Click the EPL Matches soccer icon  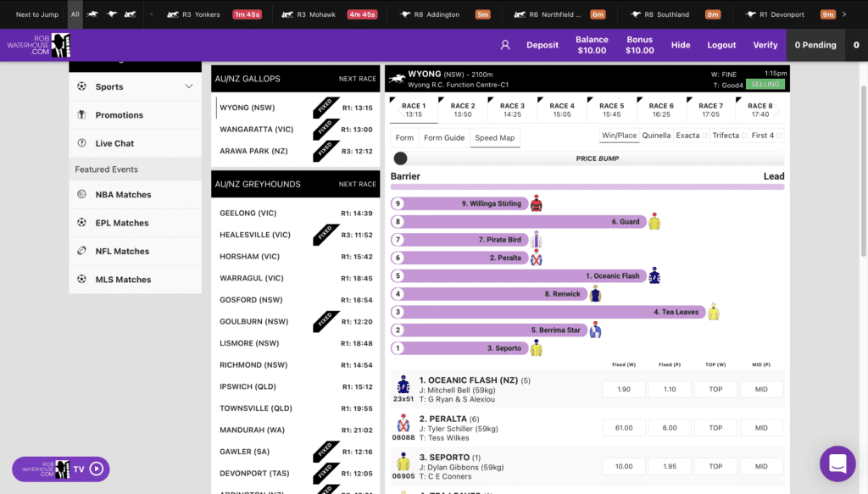coord(82,223)
